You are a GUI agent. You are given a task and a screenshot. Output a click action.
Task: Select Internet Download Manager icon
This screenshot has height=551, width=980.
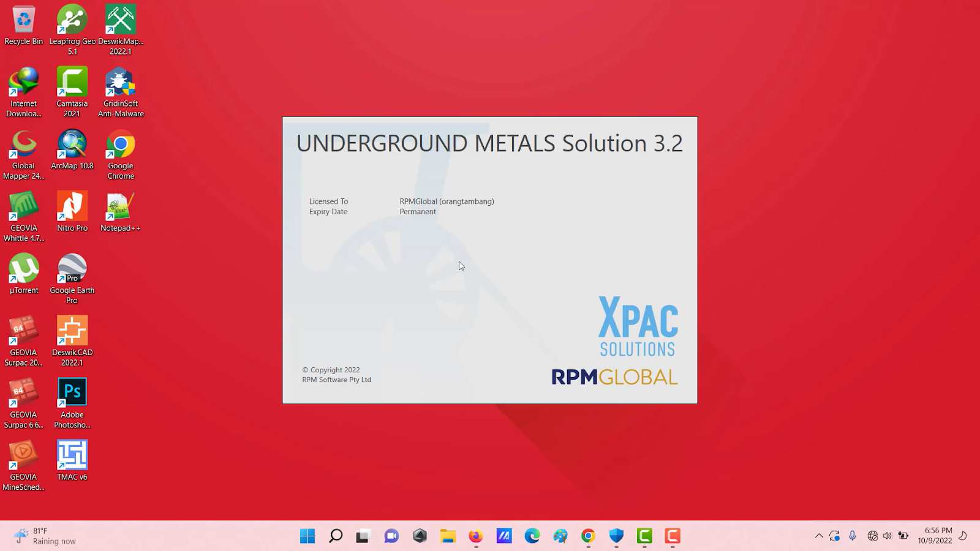tap(24, 92)
